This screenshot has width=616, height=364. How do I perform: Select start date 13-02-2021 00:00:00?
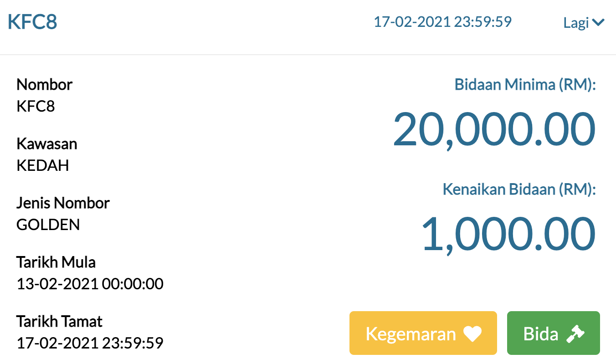click(x=90, y=284)
